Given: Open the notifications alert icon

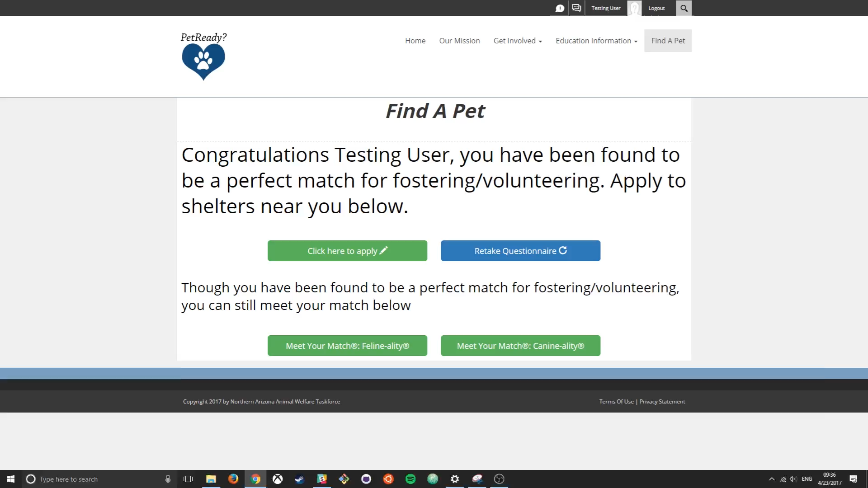Looking at the screenshot, I should pos(560,8).
